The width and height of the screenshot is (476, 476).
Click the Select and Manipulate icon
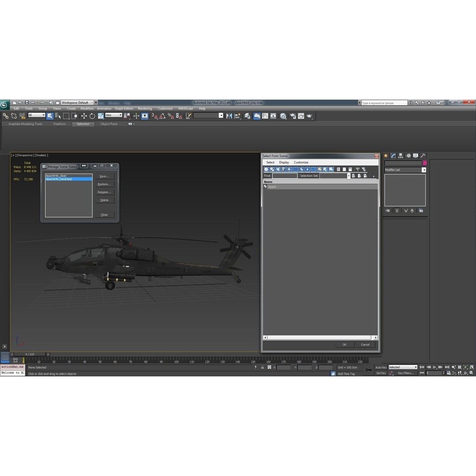coord(136,116)
